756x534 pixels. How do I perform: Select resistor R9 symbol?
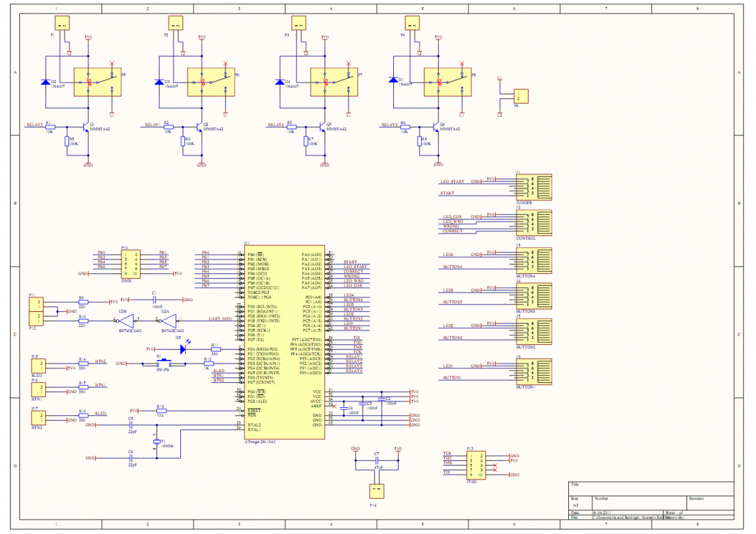click(x=84, y=302)
